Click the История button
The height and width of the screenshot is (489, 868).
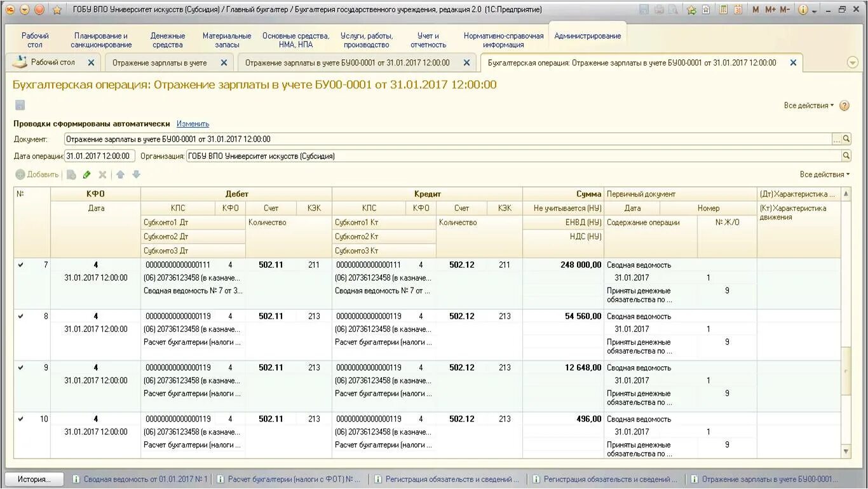(34, 479)
